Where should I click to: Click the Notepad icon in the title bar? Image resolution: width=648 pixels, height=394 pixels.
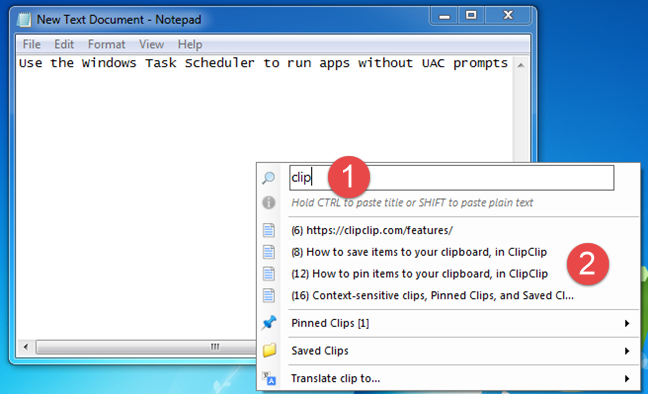pos(24,20)
